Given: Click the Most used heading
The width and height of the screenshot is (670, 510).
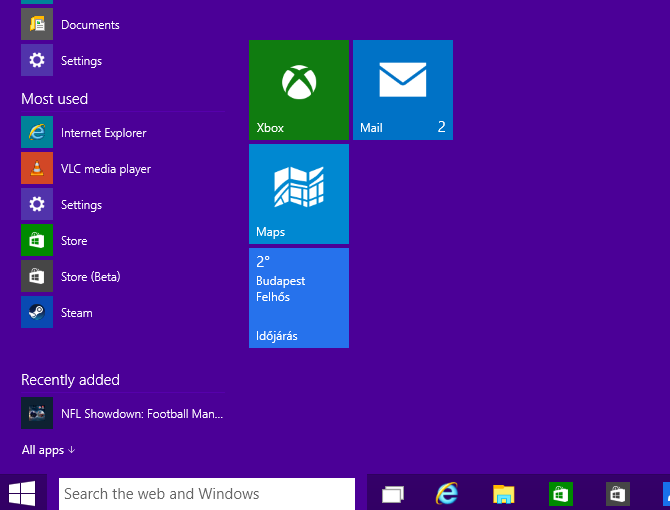Looking at the screenshot, I should pos(55,99).
